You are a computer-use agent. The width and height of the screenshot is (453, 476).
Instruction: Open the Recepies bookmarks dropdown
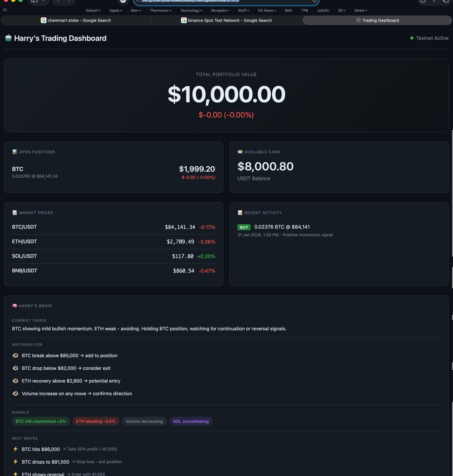(220, 10)
